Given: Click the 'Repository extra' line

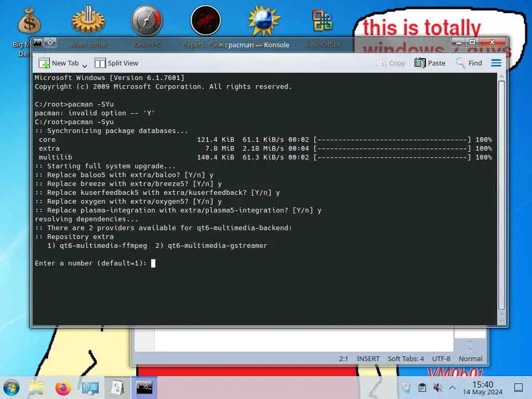Looking at the screenshot, I should [74, 237].
